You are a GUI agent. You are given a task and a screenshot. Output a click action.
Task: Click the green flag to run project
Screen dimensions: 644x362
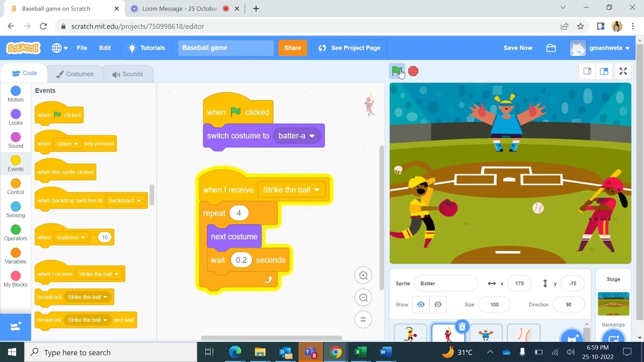click(x=396, y=71)
